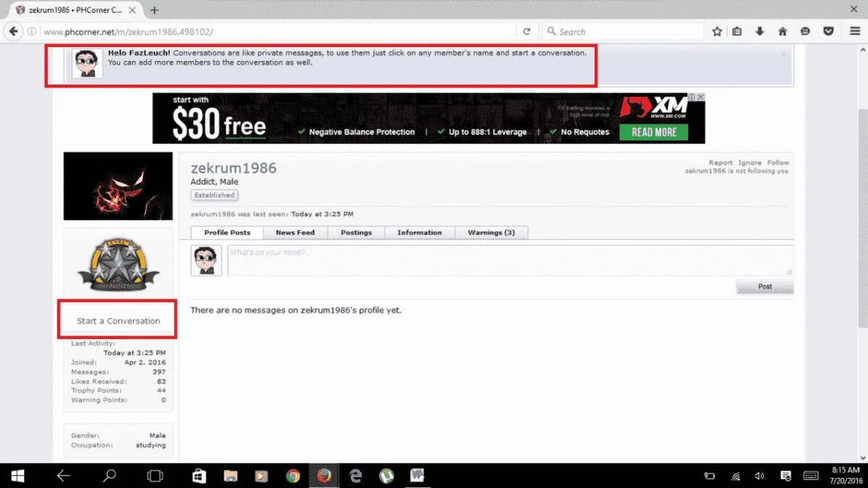This screenshot has height=488, width=868.
Task: Click the Joined date Apr 2, 2016
Action: 145,362
